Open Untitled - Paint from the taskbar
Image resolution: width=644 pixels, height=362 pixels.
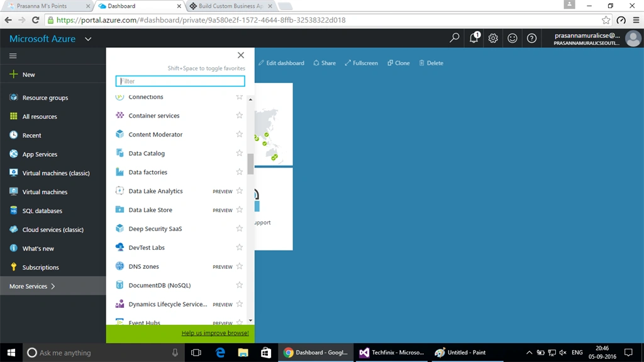point(461,353)
